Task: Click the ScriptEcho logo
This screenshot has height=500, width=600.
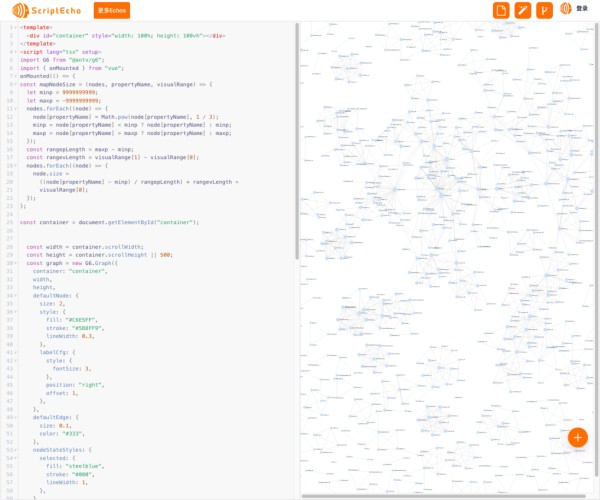Action: point(47,10)
